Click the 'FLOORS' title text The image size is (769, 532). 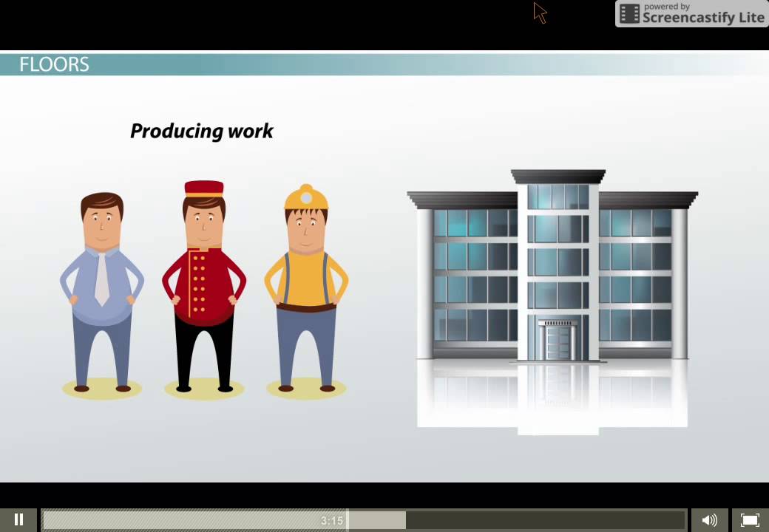pyautogui.click(x=54, y=65)
